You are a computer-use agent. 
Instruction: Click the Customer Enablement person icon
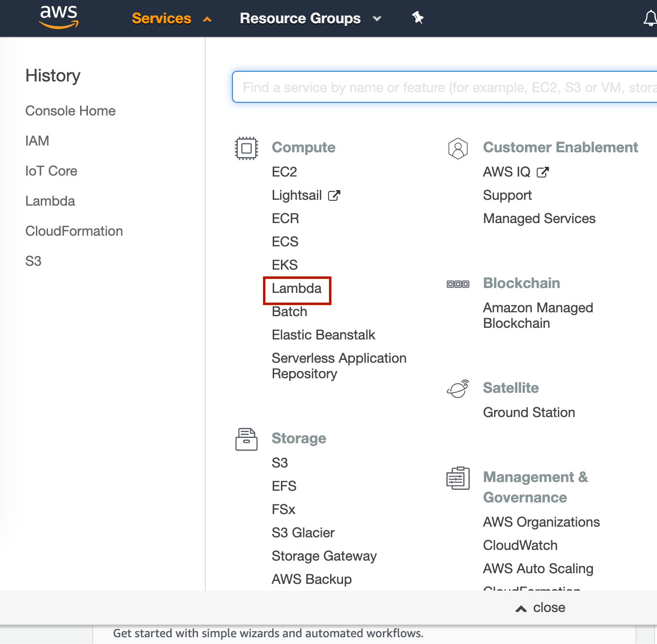click(x=458, y=148)
